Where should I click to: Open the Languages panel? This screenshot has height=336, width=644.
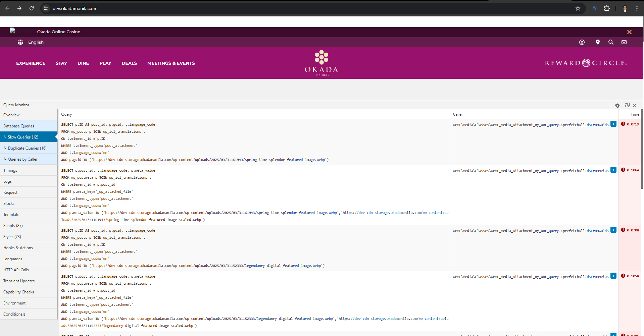point(29,259)
